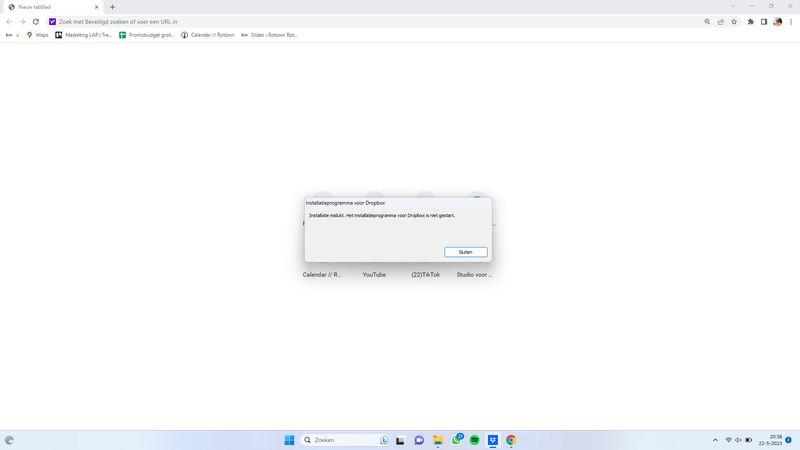Open the Studio voor... shortcut tile
800x450 pixels.
coord(474,274)
